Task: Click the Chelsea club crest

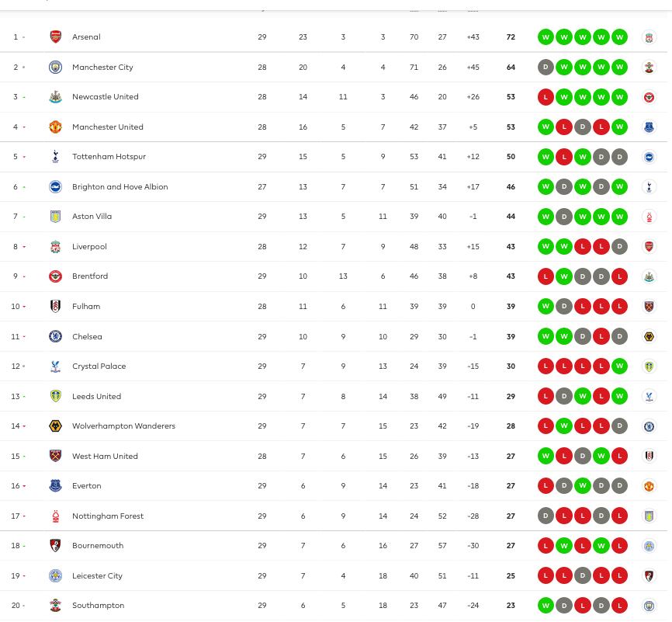Action: (x=55, y=336)
